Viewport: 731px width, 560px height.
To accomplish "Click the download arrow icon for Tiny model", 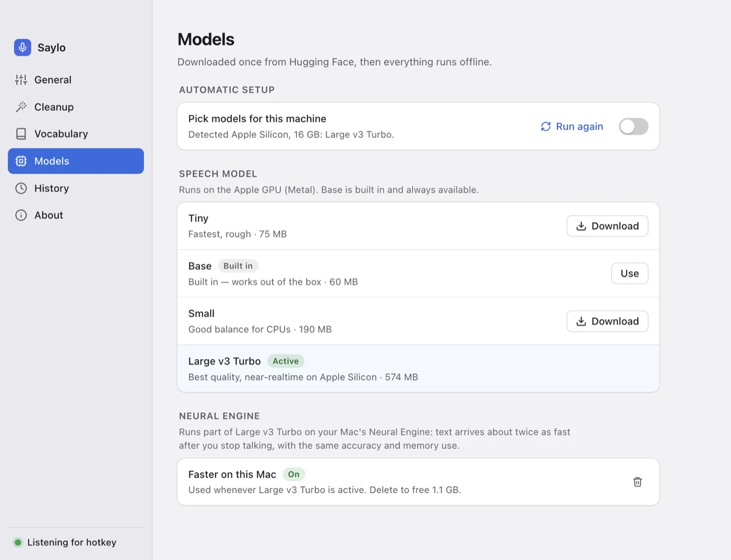I will click(581, 226).
